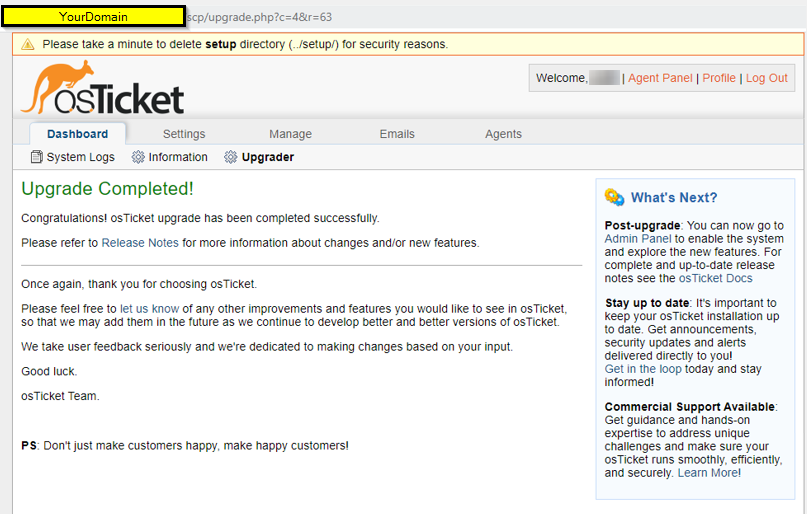This screenshot has width=807, height=514.
Task: Select the Agents tab
Action: coord(503,134)
